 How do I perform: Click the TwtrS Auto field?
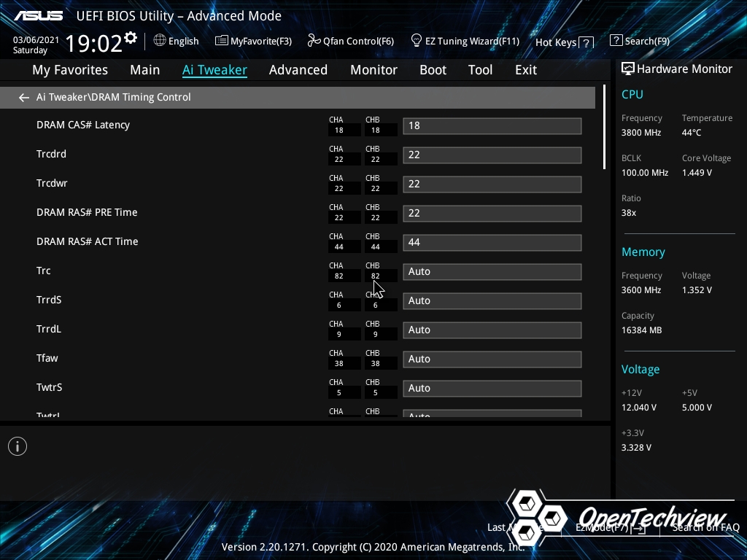[492, 388]
